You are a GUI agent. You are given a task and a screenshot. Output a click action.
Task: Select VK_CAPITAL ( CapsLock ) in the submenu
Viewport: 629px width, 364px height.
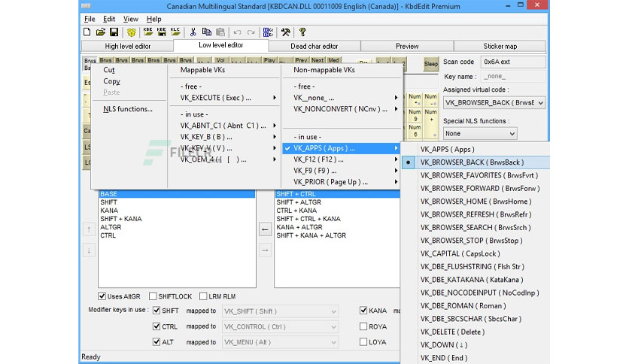coord(476,253)
